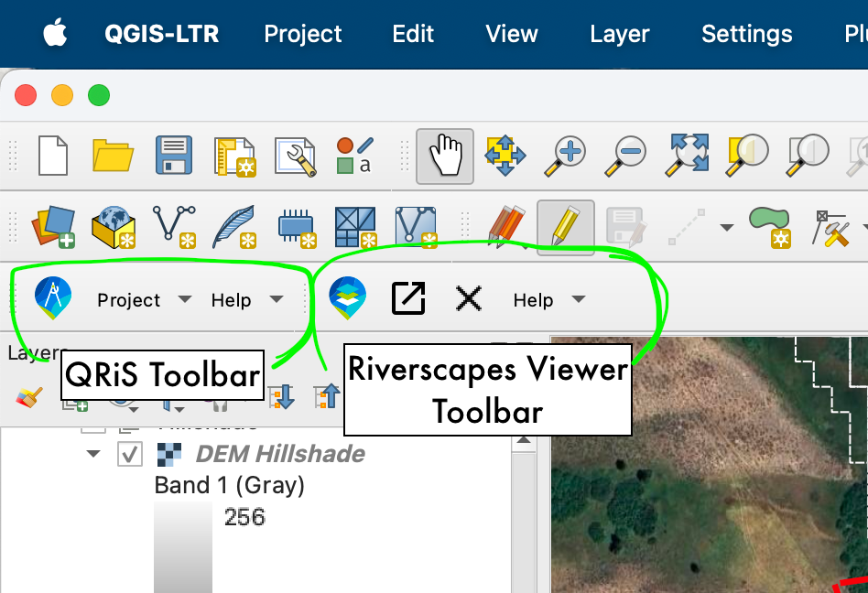The width and height of the screenshot is (868, 593).
Task: Open the QRiS Project dropdown
Action: (144, 300)
